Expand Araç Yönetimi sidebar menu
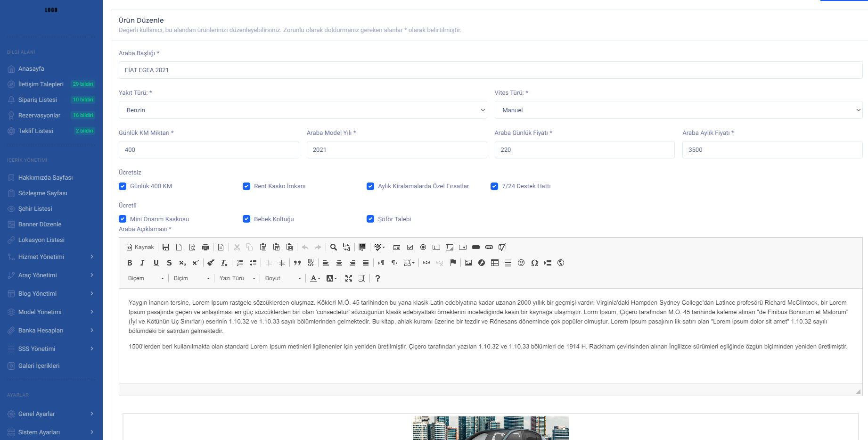Viewport: 868px width, 440px height. (51, 275)
